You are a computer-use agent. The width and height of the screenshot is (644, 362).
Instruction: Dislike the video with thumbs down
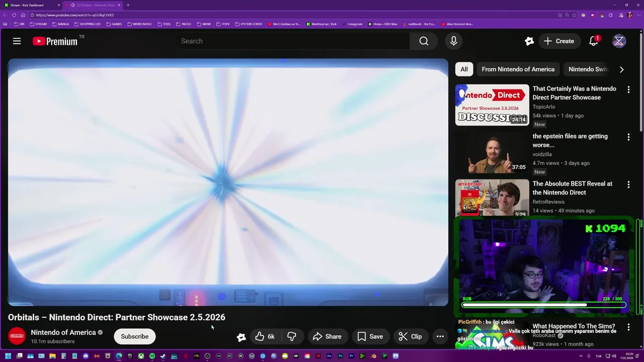(292, 336)
